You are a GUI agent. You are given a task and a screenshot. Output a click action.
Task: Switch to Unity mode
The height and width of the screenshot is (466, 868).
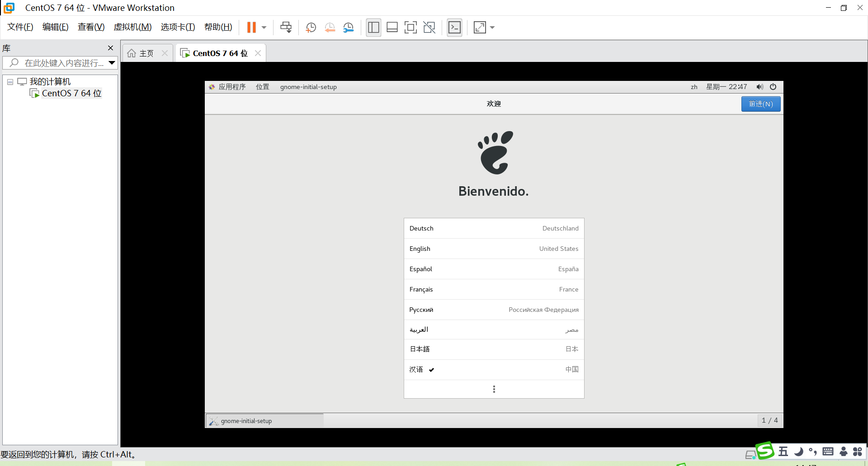point(429,28)
